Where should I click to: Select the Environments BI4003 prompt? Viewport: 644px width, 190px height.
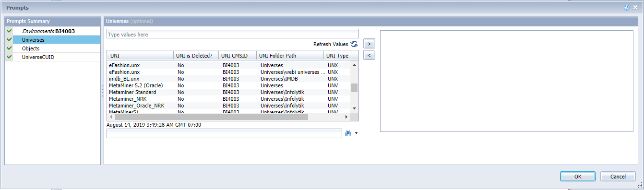click(48, 31)
